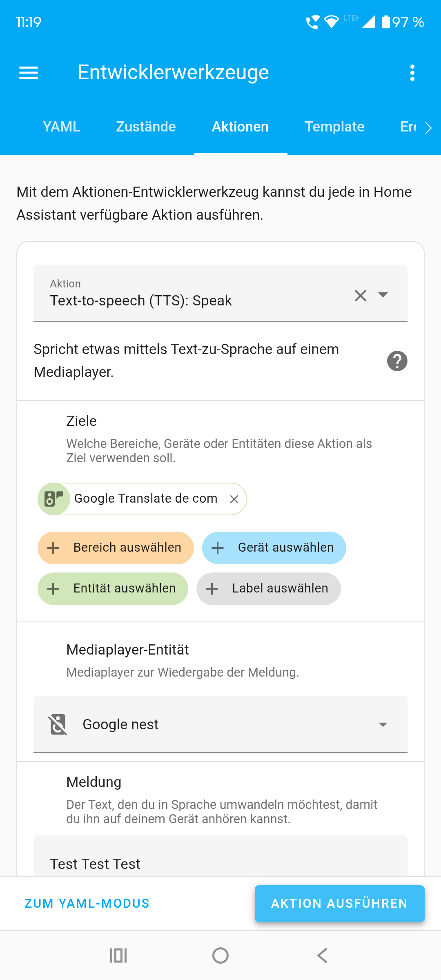Tap the Google nest speaker icon
The width and height of the screenshot is (441, 980).
click(x=58, y=724)
